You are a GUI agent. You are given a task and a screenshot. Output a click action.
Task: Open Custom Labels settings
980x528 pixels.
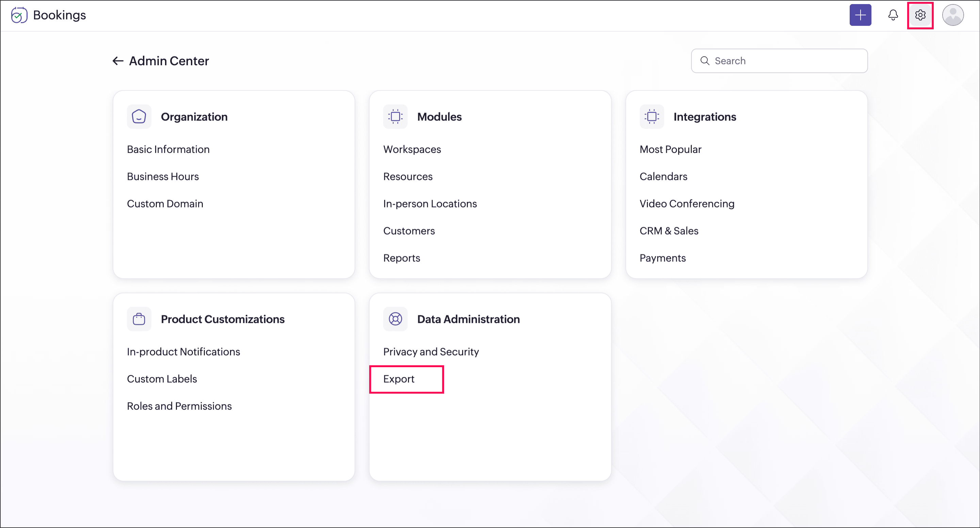162,379
